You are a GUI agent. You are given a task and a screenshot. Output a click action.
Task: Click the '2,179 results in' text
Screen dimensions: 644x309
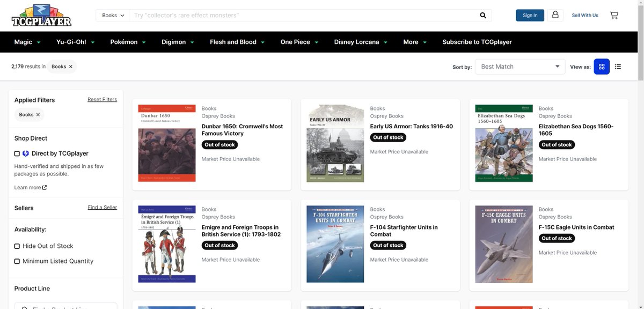(28, 67)
